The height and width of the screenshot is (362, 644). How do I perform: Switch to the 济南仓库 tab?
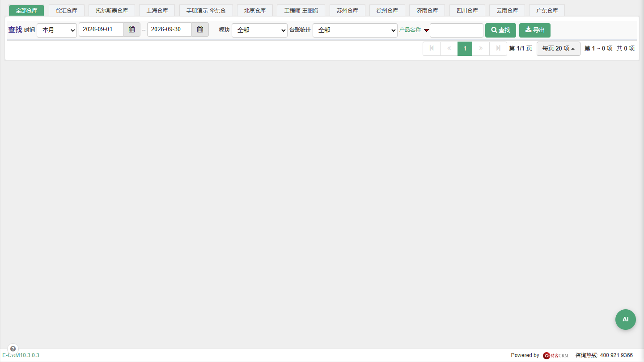click(x=427, y=10)
